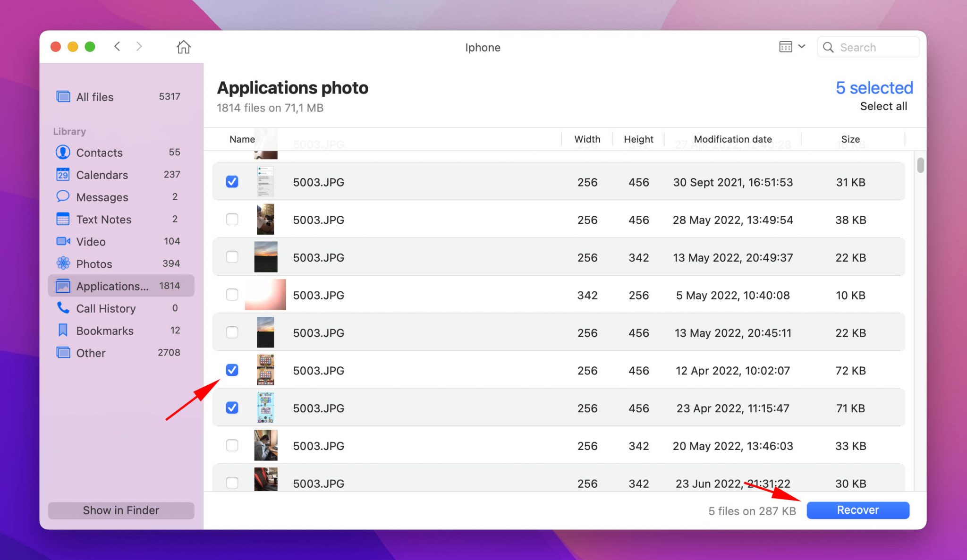
Task: Open the Contacts category icon
Action: point(63,152)
